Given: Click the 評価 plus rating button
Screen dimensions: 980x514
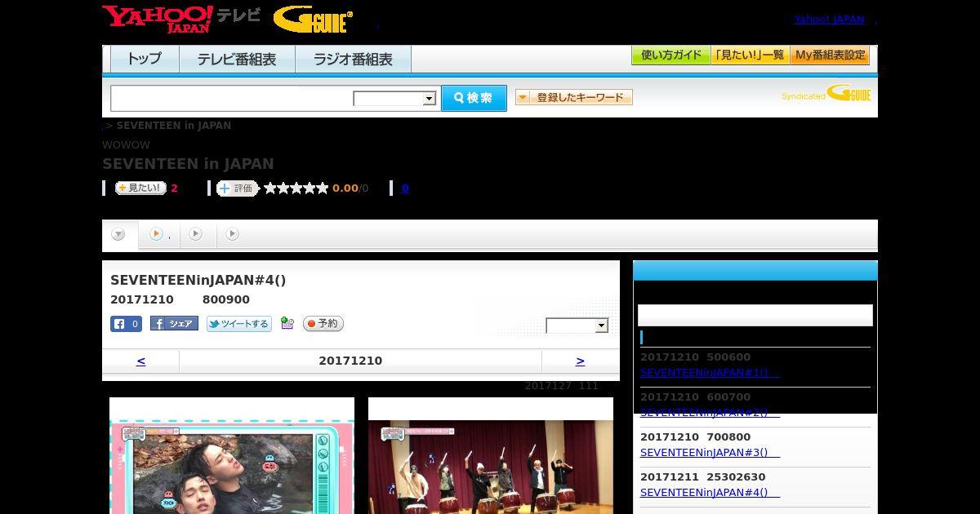Looking at the screenshot, I should tap(238, 188).
